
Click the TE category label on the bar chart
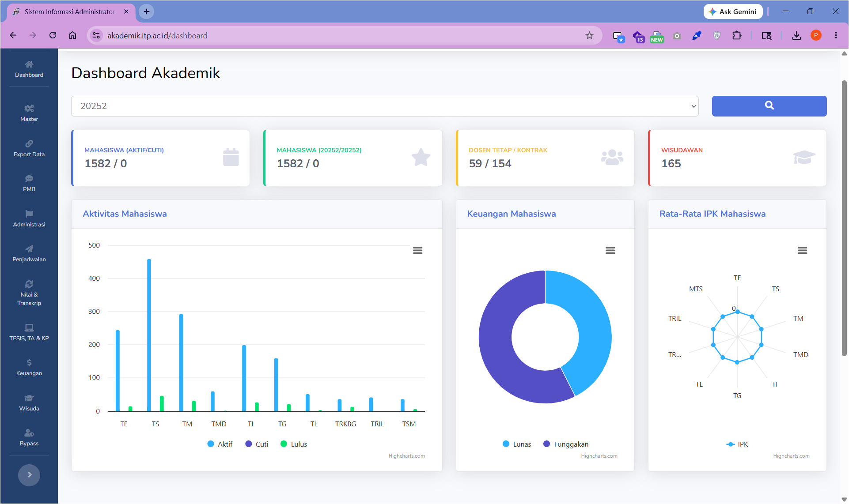click(124, 424)
